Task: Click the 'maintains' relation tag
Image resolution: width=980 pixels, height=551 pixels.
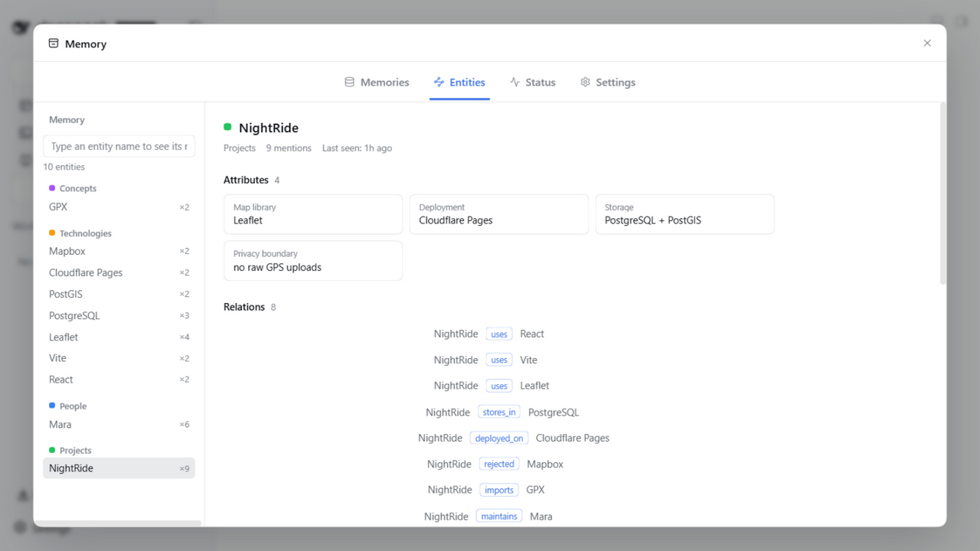Action: (499, 517)
